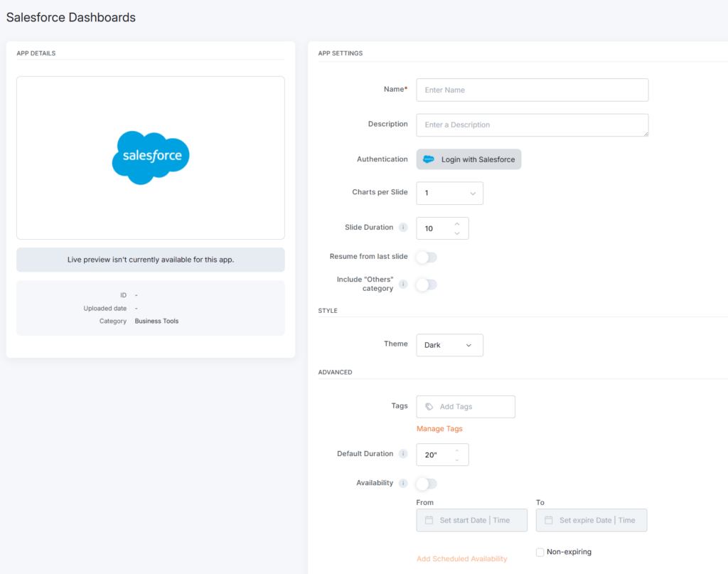Click the calendar icon in start date field
Image resolution: width=728 pixels, height=574 pixels.
[x=429, y=520]
